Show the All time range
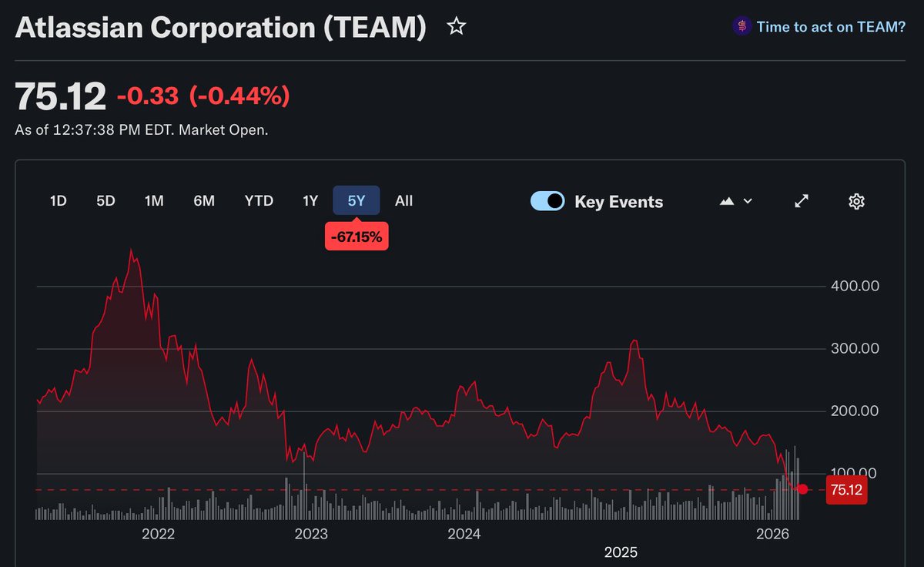Screen dimensions: 924x567 pyautogui.click(x=404, y=201)
